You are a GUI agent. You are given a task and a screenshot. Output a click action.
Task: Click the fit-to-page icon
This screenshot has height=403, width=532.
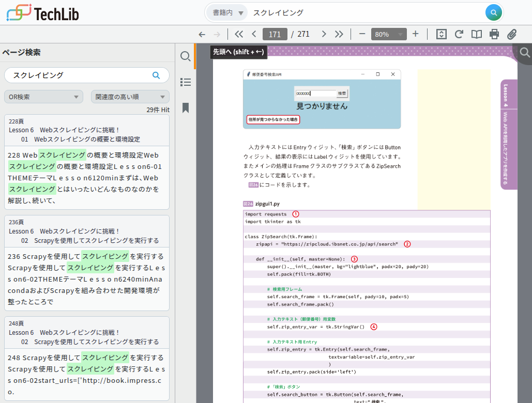point(441,34)
